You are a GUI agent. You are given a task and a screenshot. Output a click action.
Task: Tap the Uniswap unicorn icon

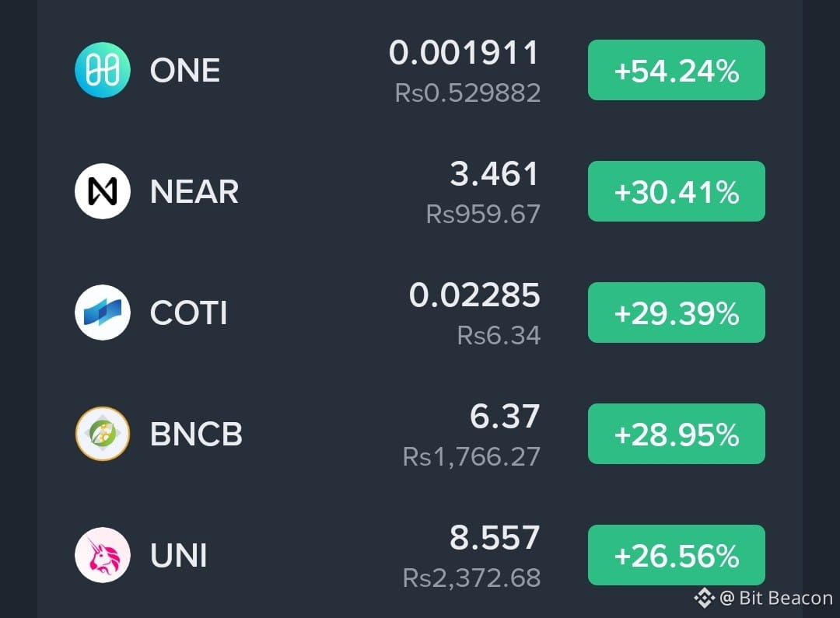pyautogui.click(x=103, y=555)
